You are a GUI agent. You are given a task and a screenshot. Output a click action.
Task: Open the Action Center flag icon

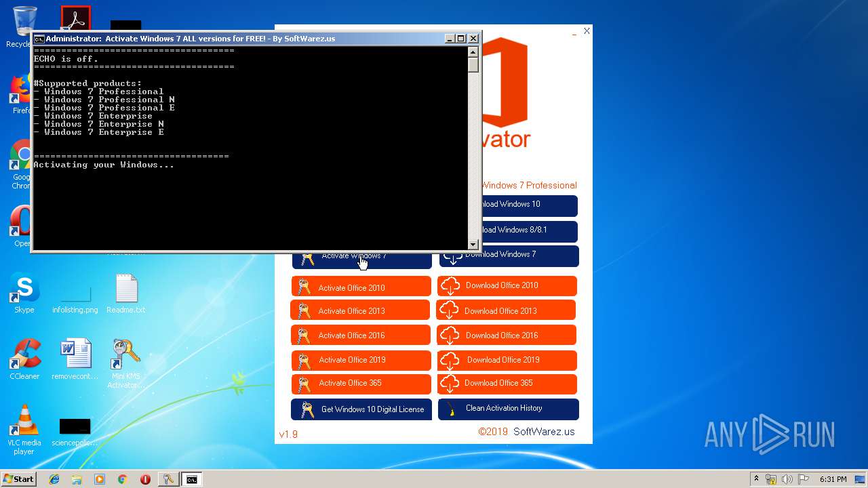[x=804, y=479]
